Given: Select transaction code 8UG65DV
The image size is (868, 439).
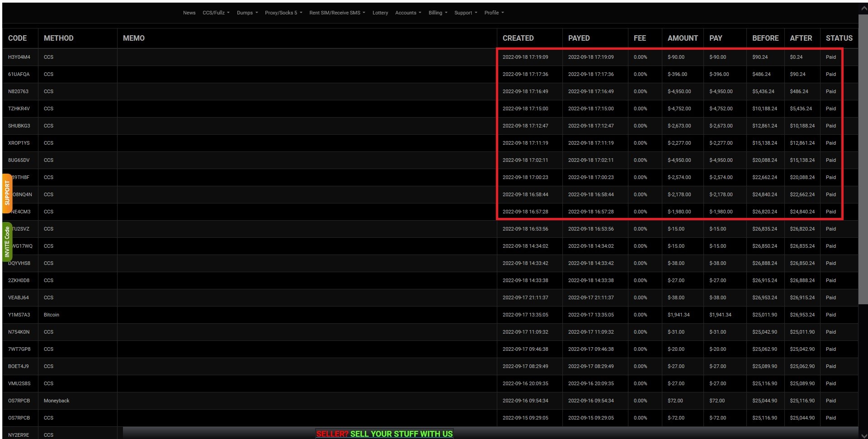Looking at the screenshot, I should point(19,160).
